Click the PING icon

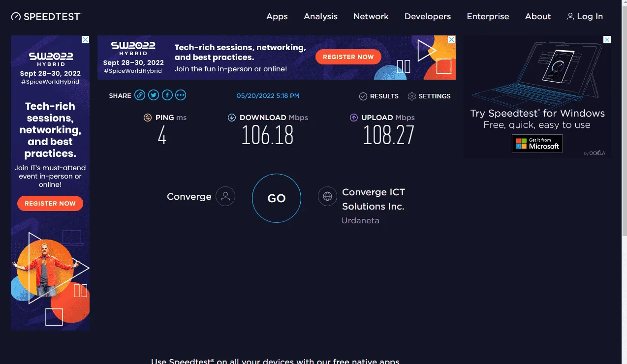pos(147,118)
